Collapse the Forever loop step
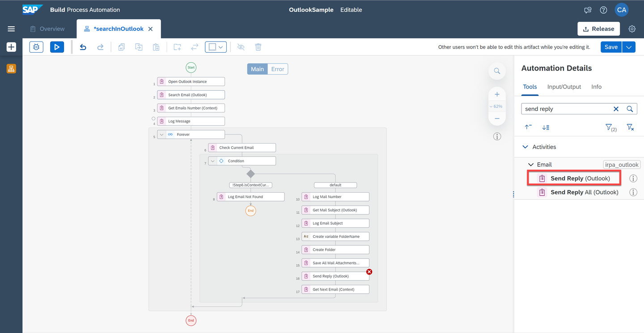644x333 pixels. 162,135
